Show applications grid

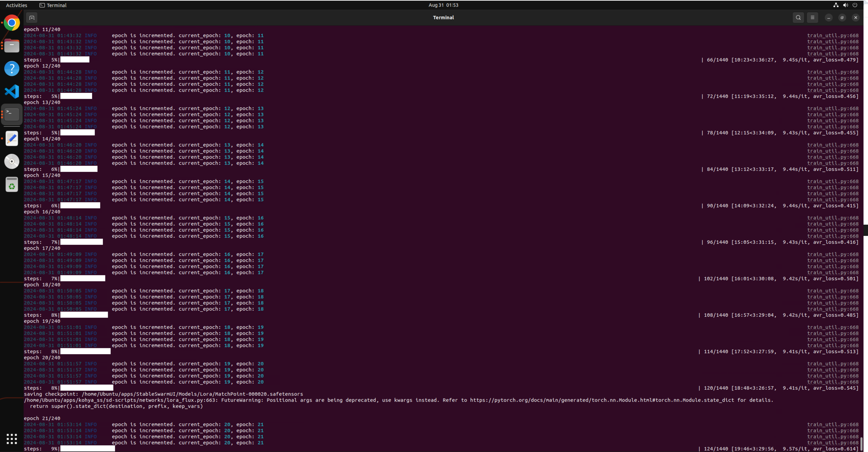tap(12, 438)
